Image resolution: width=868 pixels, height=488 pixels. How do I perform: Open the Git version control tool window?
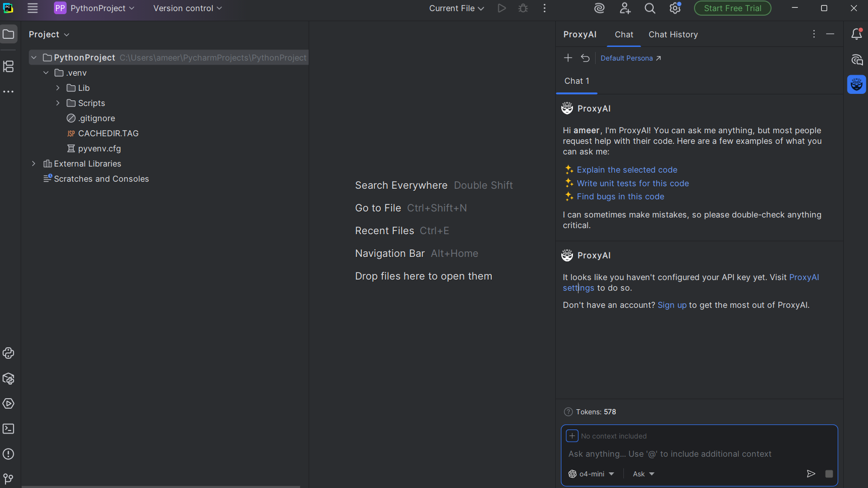tap(9, 478)
